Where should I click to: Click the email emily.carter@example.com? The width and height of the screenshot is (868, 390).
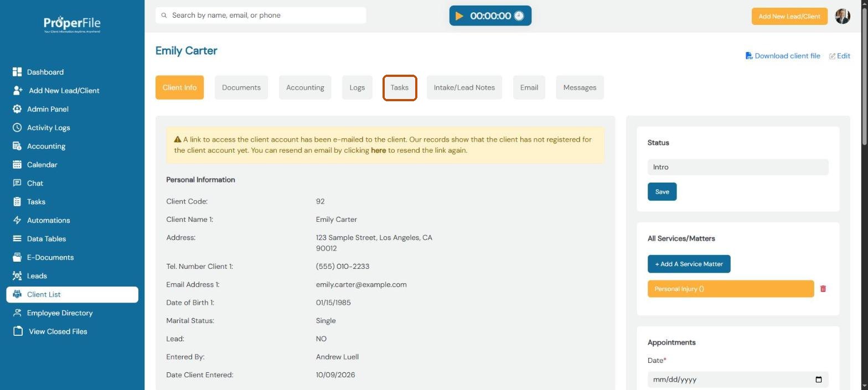(361, 285)
